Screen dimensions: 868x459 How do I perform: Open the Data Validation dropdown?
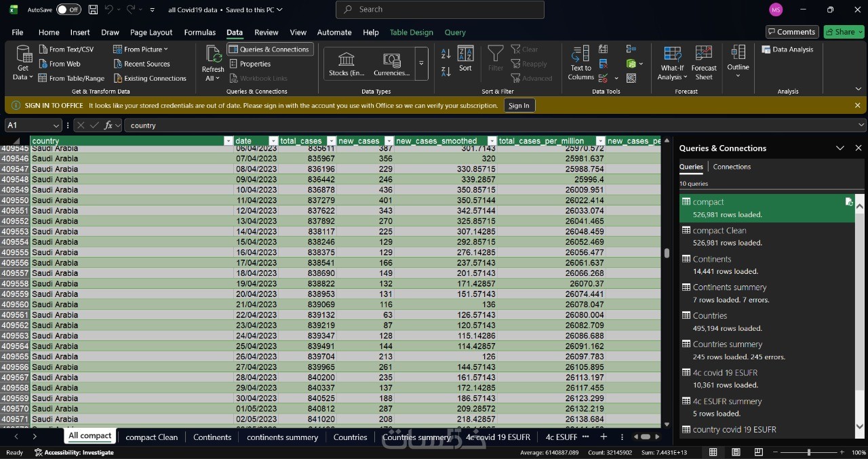[616, 79]
